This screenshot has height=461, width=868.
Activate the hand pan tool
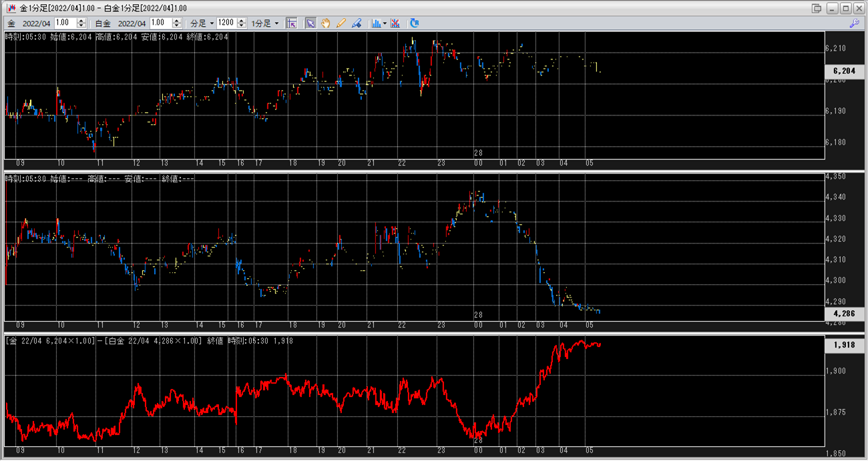pyautogui.click(x=326, y=23)
